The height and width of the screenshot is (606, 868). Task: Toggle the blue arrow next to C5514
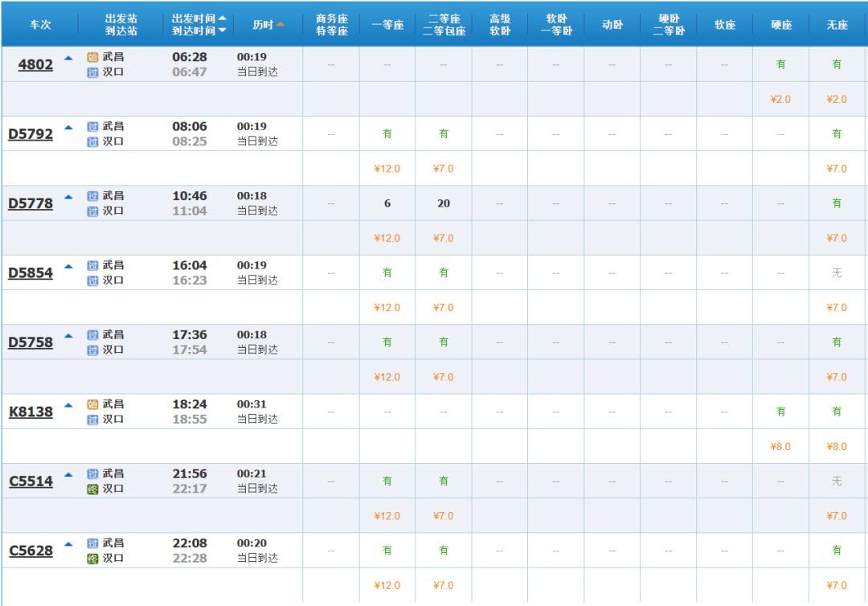click(68, 474)
